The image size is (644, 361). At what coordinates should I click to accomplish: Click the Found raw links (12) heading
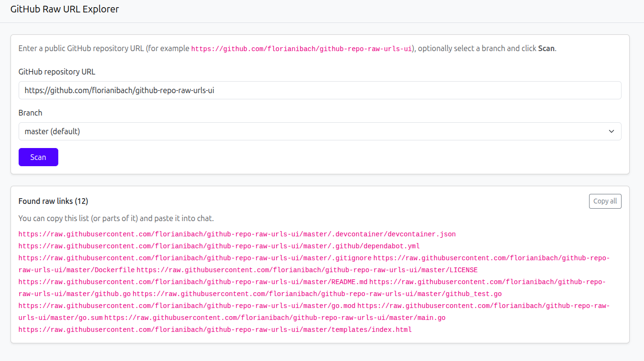point(54,201)
